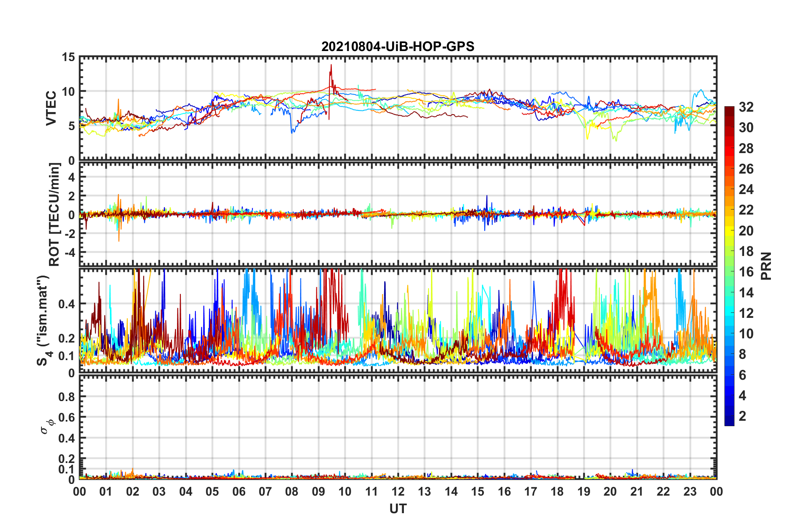
Task: Select the 23 tick on the UT axis
Action: (x=690, y=491)
